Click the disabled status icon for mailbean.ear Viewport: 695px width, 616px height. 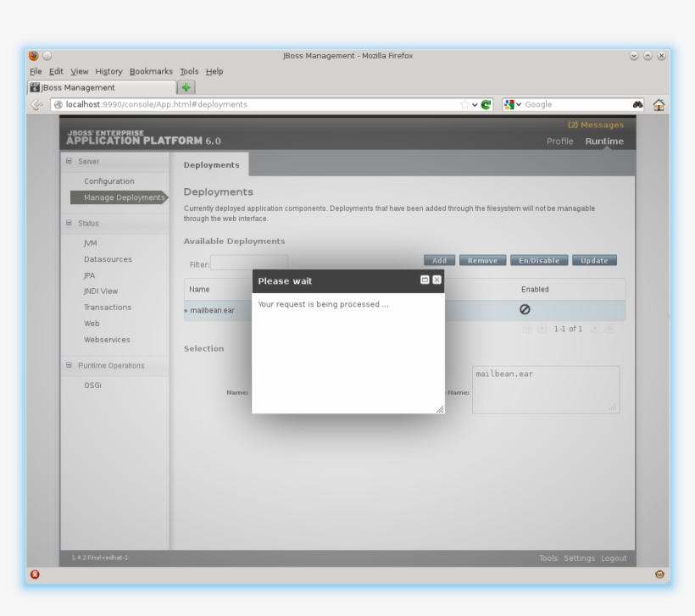[525, 310]
